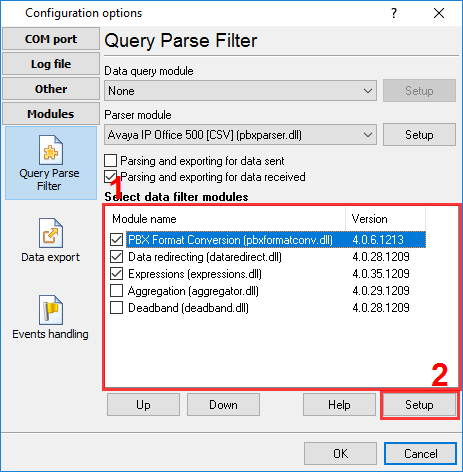Close the Configuration options dialog
463x472 pixels.
click(439, 13)
